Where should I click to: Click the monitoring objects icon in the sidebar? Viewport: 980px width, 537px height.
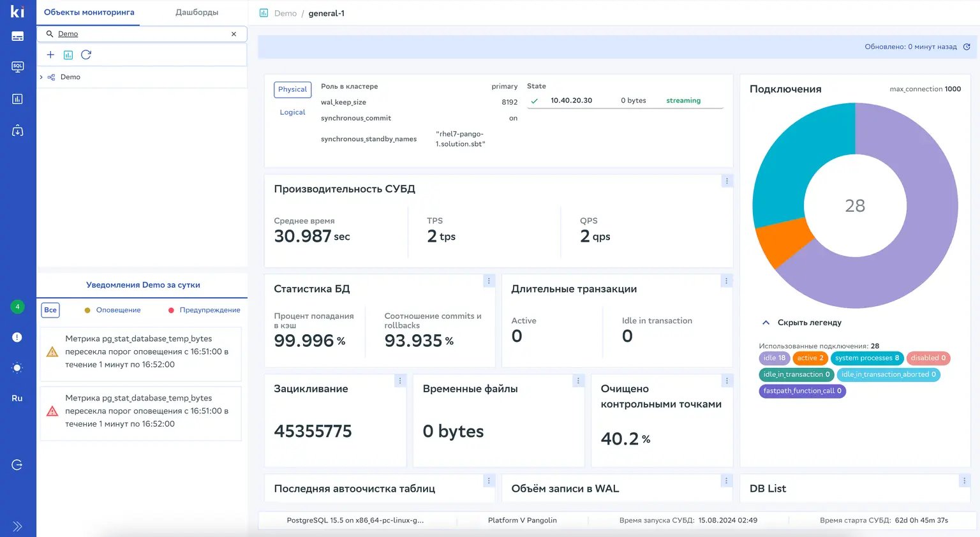tap(17, 36)
